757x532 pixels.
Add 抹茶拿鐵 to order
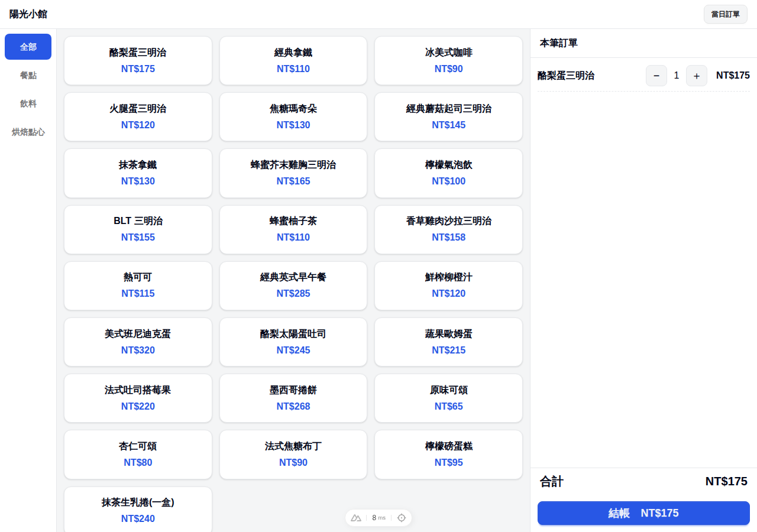(x=138, y=173)
